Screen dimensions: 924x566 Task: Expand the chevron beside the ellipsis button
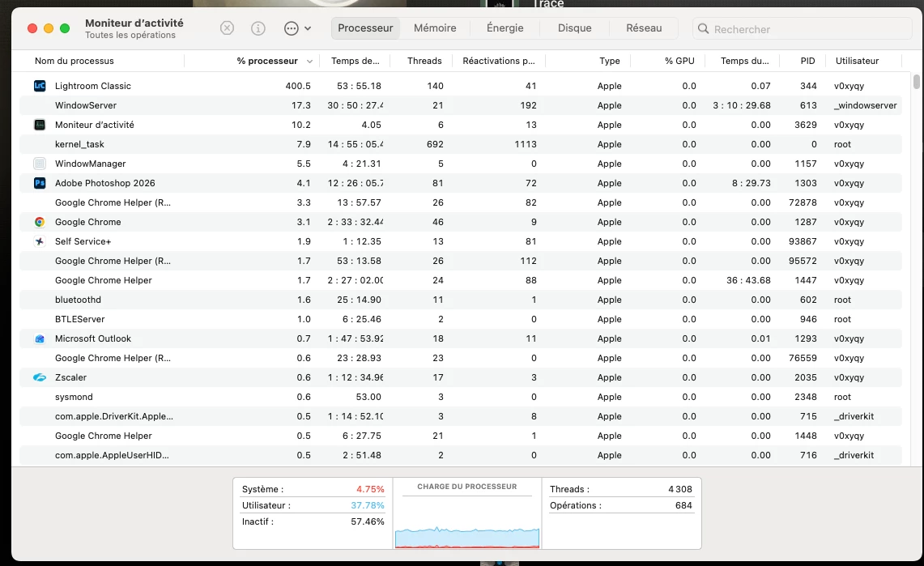(308, 28)
